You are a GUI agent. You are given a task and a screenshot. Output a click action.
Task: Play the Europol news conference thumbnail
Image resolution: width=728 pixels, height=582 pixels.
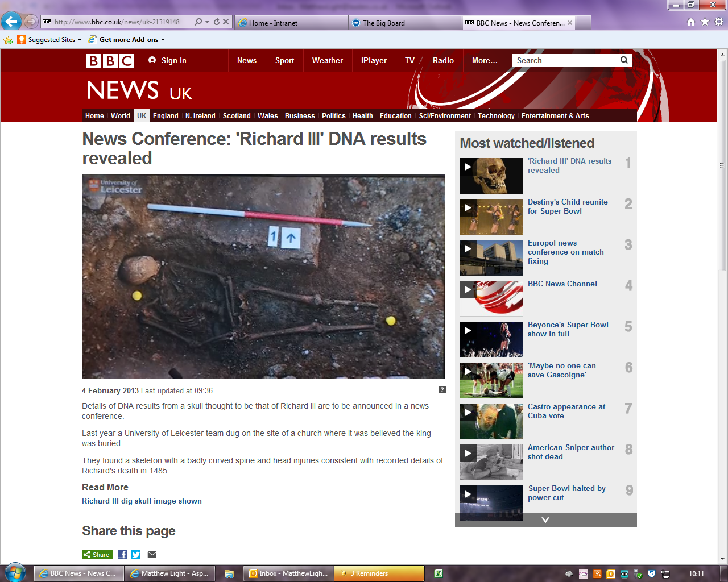tap(491, 257)
